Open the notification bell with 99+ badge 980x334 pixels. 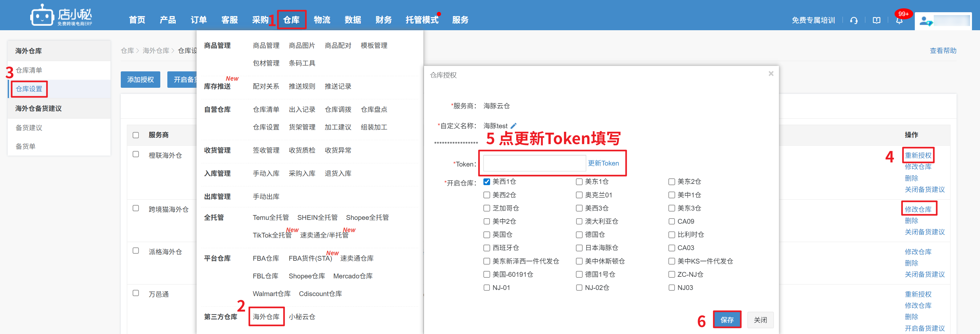coord(899,21)
